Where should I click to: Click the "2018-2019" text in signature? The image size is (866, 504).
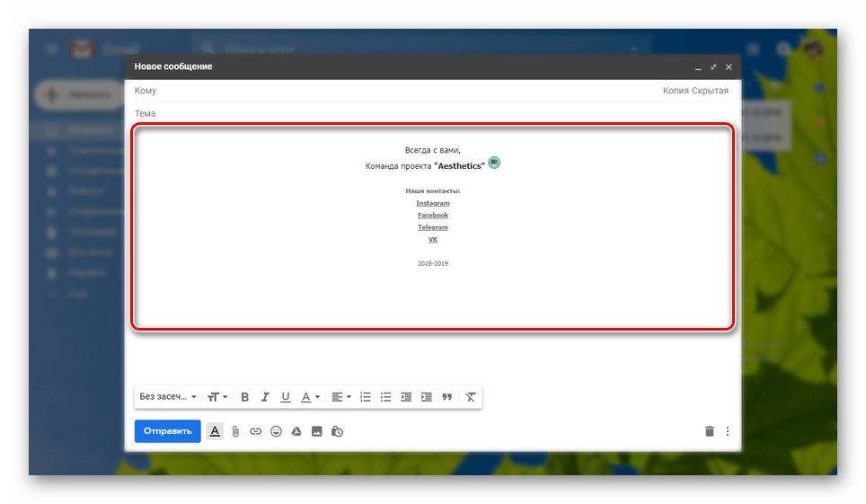pos(433,263)
